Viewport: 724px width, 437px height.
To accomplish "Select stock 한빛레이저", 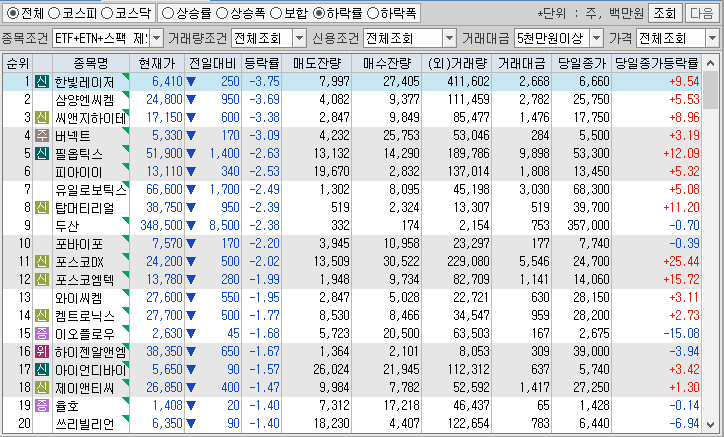I will point(84,82).
